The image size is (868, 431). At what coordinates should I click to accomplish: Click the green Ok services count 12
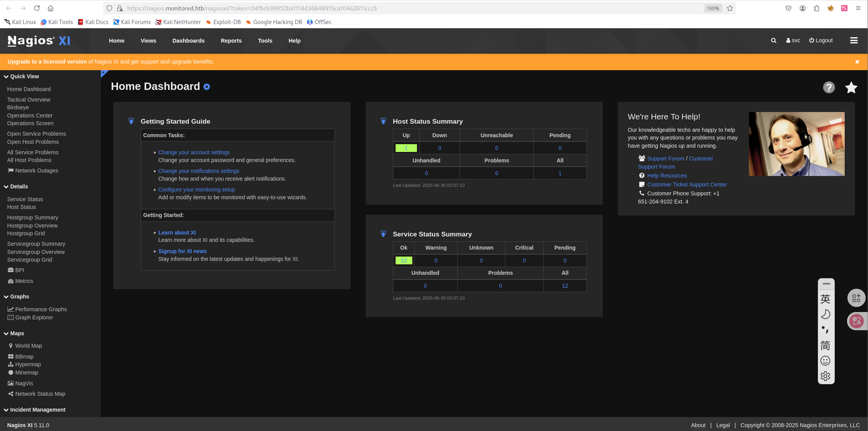pos(404,260)
